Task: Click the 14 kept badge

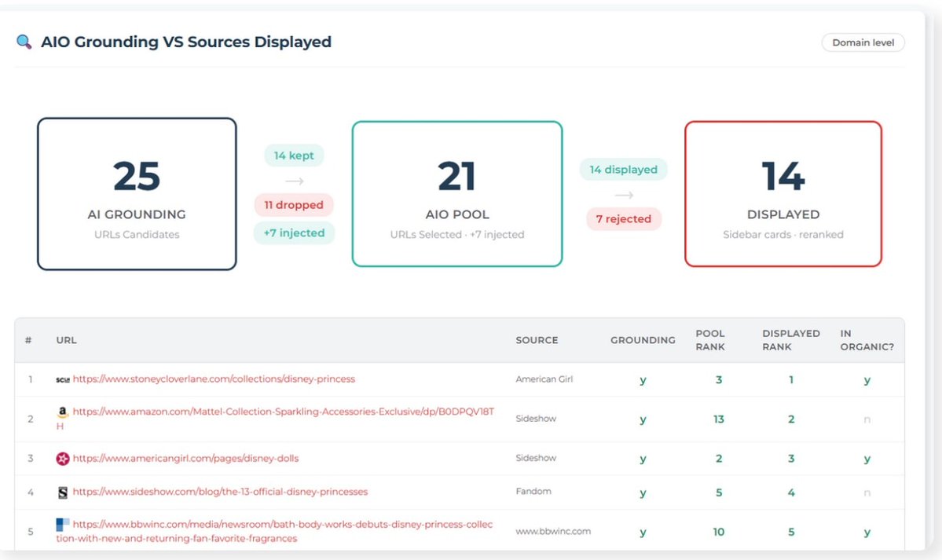Action: click(294, 156)
